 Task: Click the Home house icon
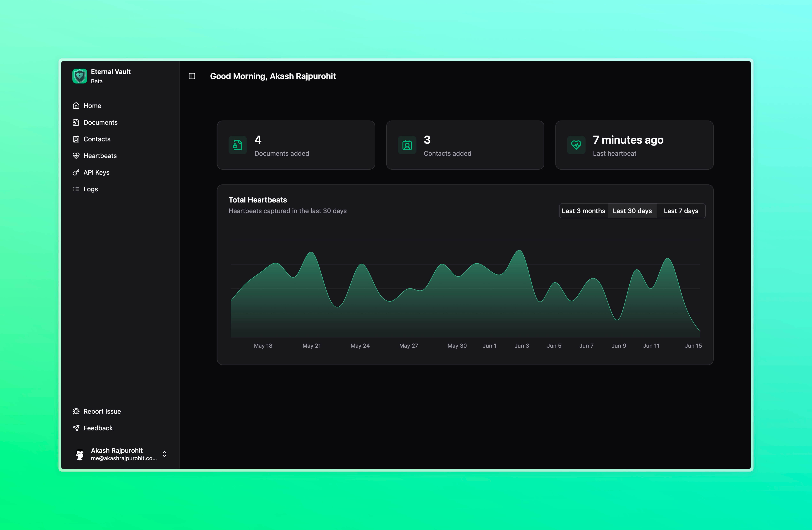[76, 106]
